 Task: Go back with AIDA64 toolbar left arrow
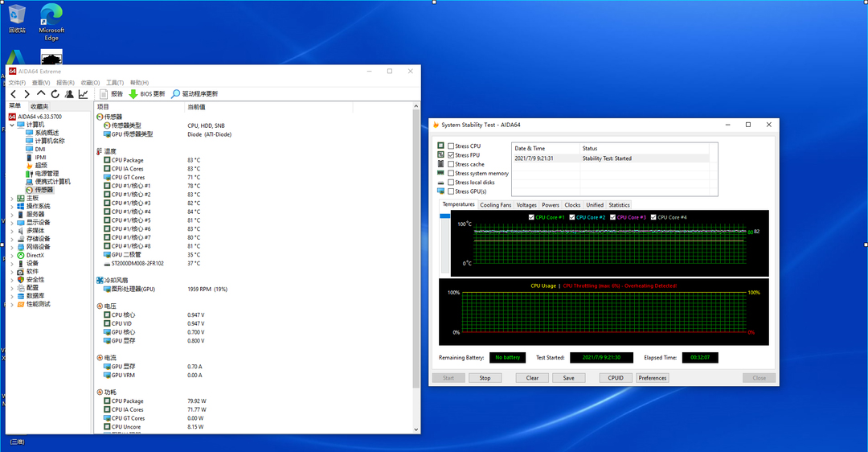pos(14,94)
